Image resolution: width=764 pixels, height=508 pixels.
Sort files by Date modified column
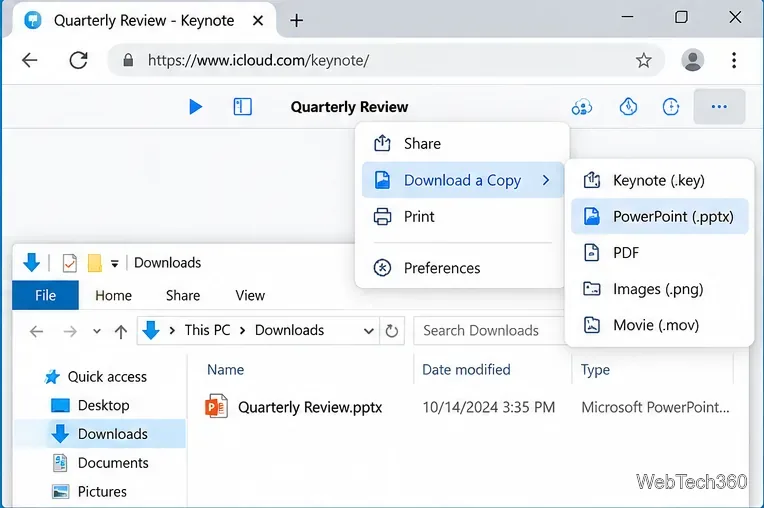pyautogui.click(x=466, y=370)
